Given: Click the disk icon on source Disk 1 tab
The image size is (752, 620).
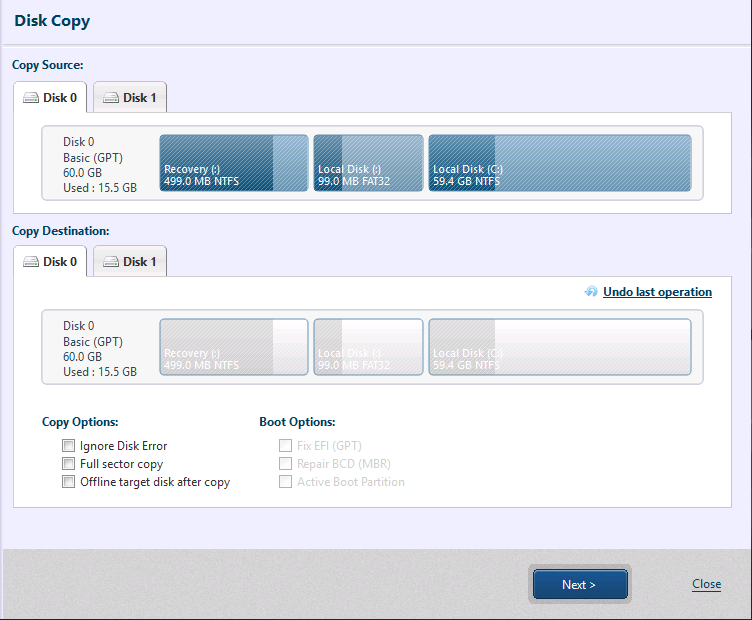Looking at the screenshot, I should click(x=111, y=98).
